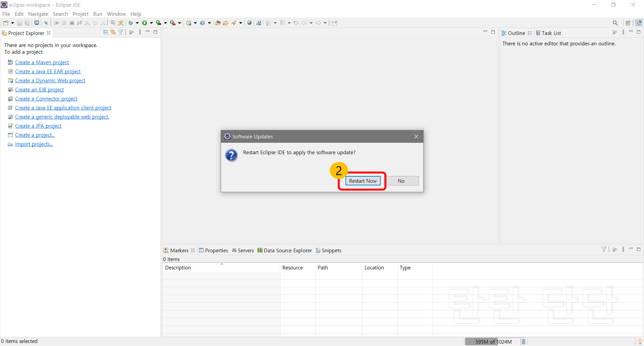Expand the Forward history dropdown arrow
644x346 pixels.
click(325, 23)
